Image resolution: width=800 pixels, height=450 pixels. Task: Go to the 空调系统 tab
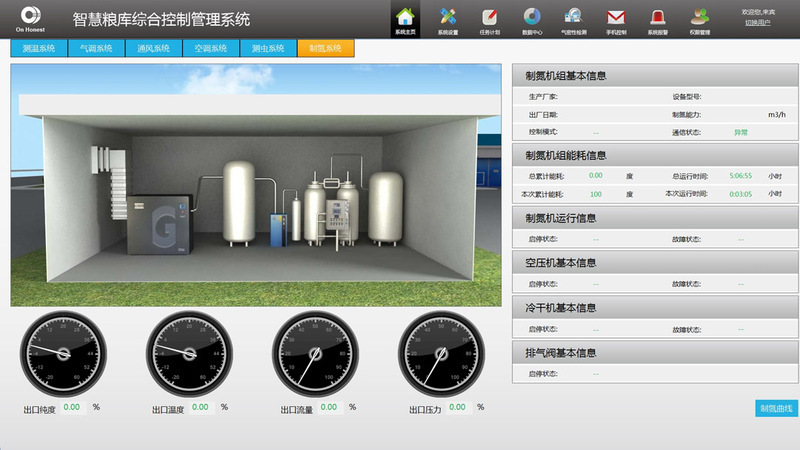pyautogui.click(x=210, y=48)
